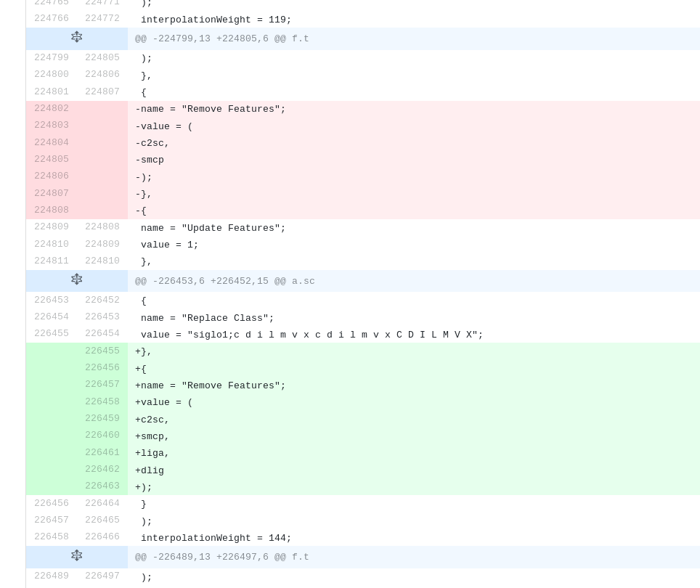Select new line number 226459

pos(102,418)
